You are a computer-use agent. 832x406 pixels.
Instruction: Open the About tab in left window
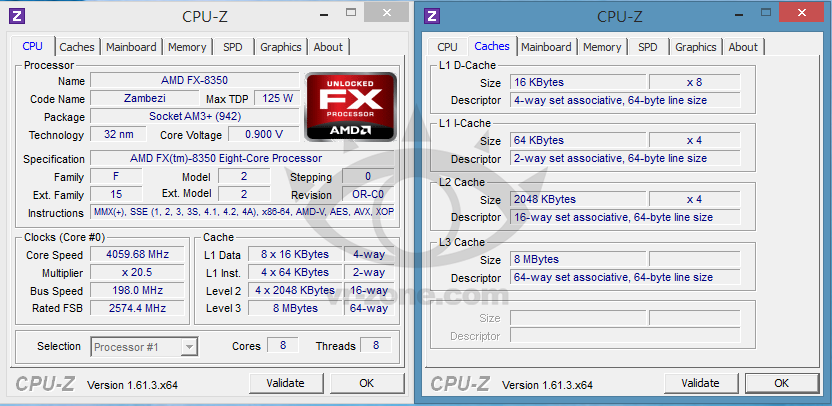(328, 47)
